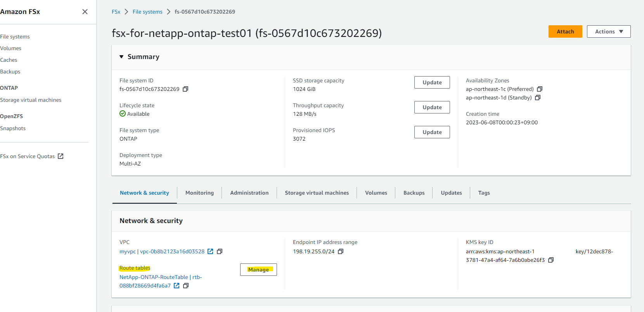
Task: Manage route tables
Action: tap(258, 270)
